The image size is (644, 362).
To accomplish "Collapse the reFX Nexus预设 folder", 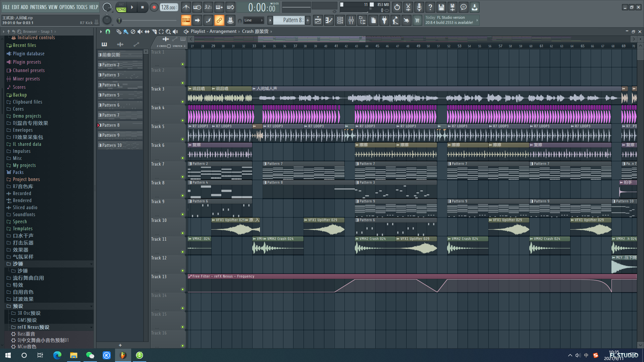I will (x=91, y=327).
